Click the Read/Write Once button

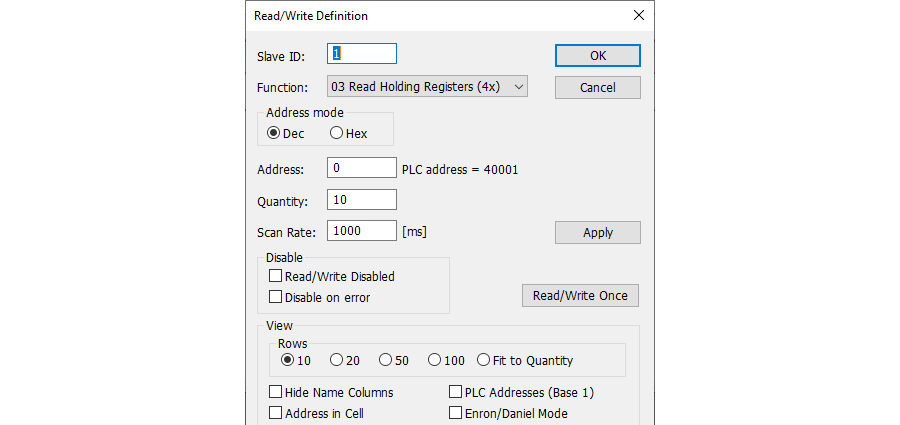(580, 296)
